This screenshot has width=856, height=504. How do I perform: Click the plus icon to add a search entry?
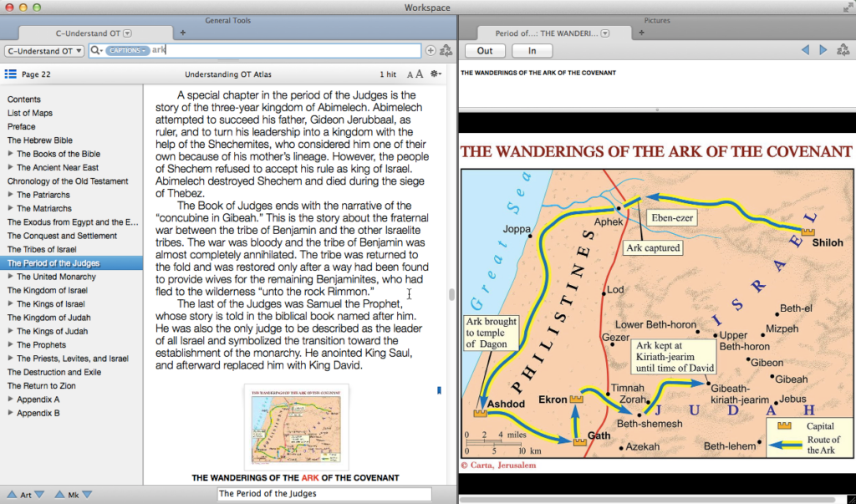pos(432,50)
